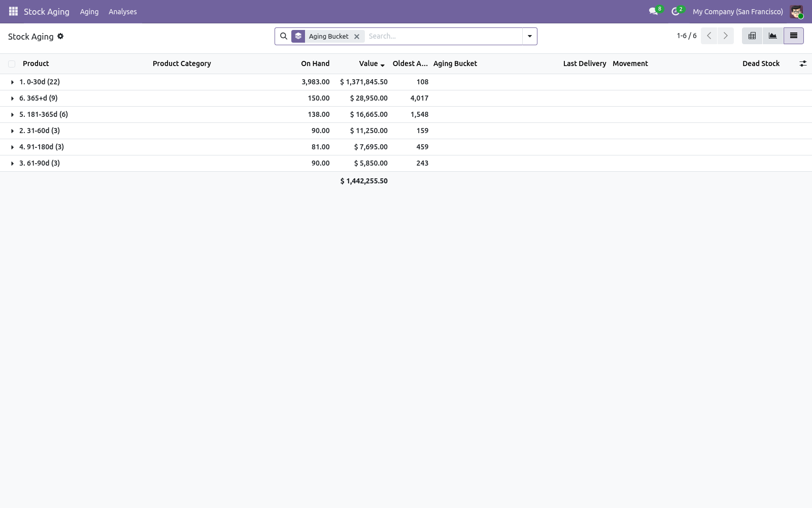Click the $ 7,695.00 value cell
812x508 pixels.
pos(371,147)
